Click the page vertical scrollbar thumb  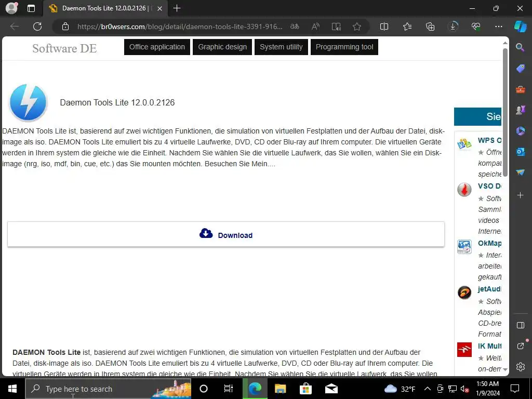(505, 112)
